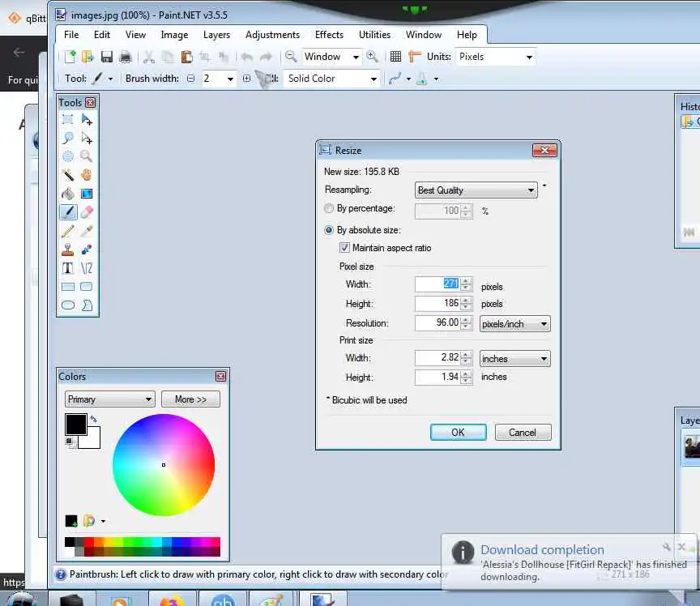
Task: Click the black primary color swatch
Action: pyautogui.click(x=75, y=424)
